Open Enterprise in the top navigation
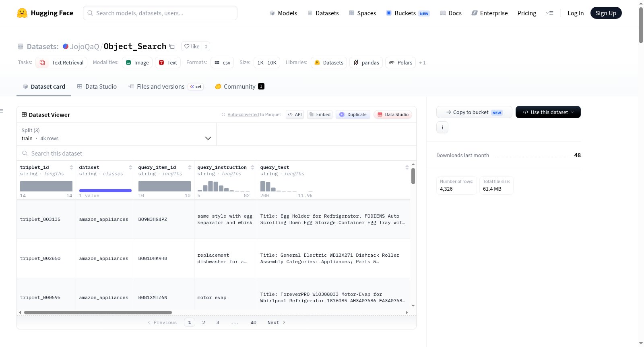Image resolution: width=644 pixels, height=347 pixels. (x=490, y=13)
